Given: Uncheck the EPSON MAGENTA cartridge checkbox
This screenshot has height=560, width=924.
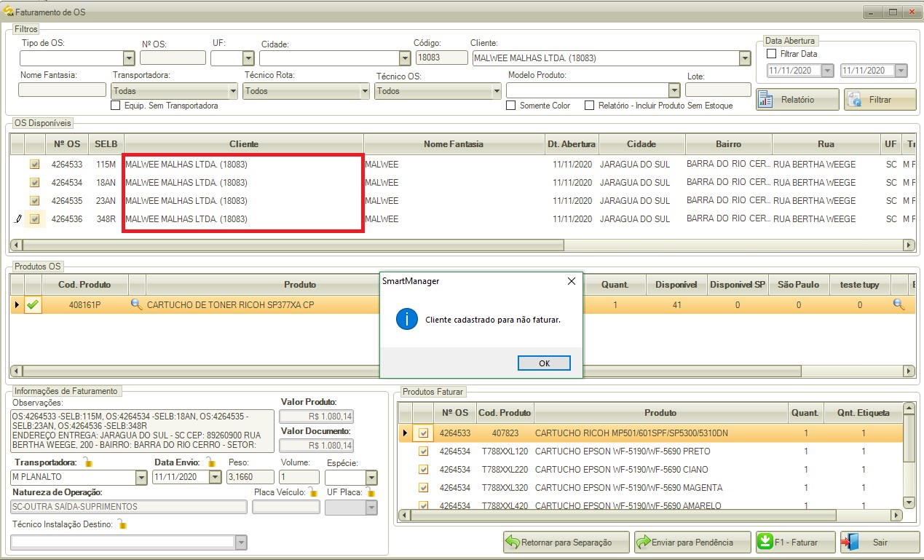Looking at the screenshot, I should tap(424, 488).
